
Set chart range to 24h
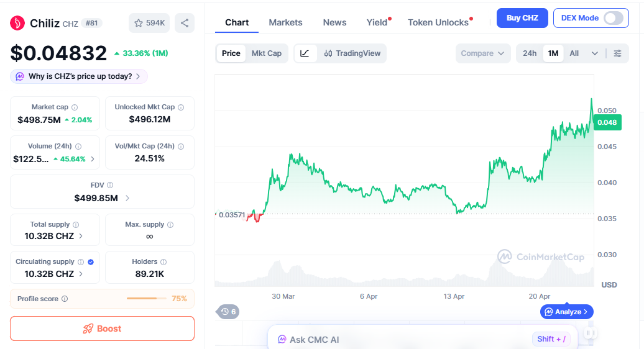point(530,53)
